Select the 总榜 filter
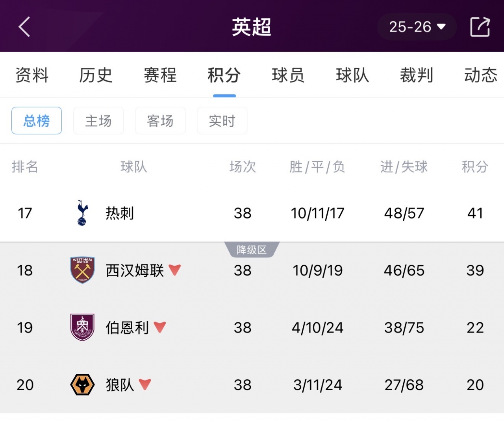 pos(37,120)
